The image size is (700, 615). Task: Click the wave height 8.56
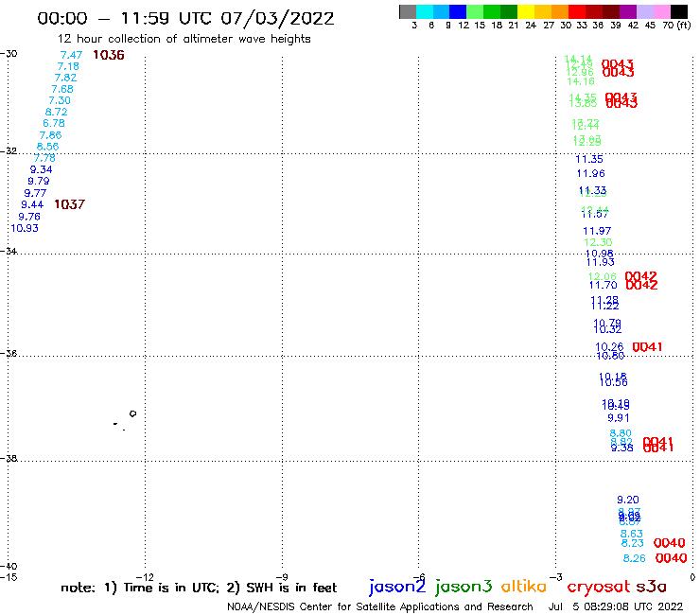coord(47,147)
